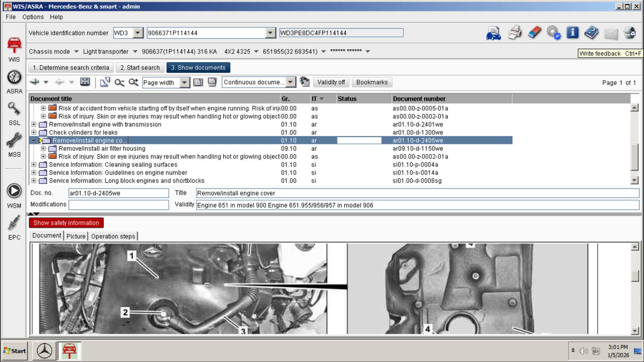The height and width of the screenshot is (362, 644).
Task: Toggle the Validity off button
Action: pyautogui.click(x=331, y=82)
